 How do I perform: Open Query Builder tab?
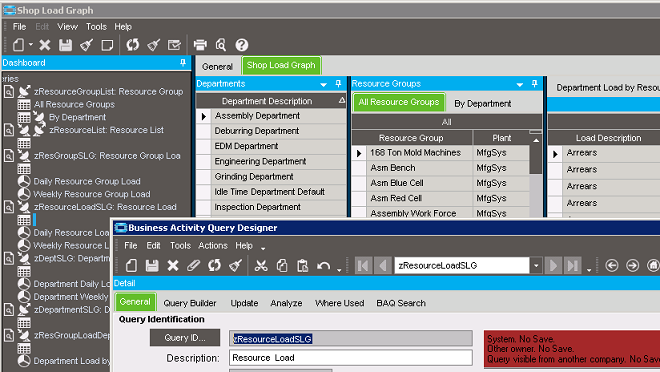click(x=190, y=303)
